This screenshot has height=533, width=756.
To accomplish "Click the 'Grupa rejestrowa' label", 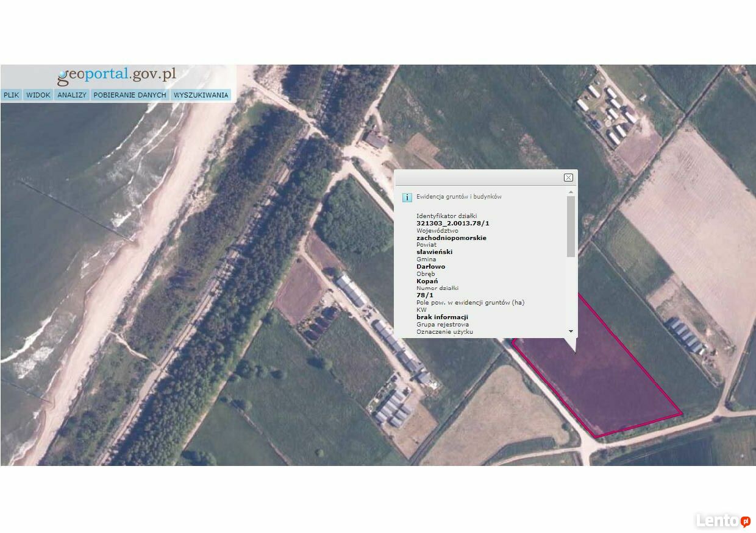I will click(x=443, y=325).
